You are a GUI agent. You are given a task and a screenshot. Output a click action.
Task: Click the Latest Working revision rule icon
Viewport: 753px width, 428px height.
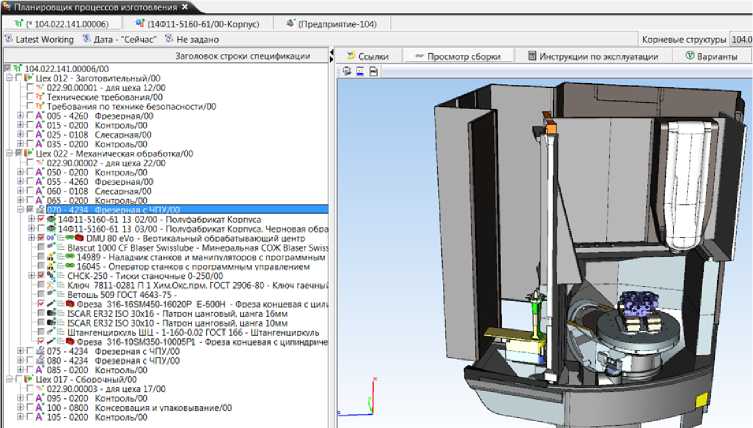(x=8, y=38)
